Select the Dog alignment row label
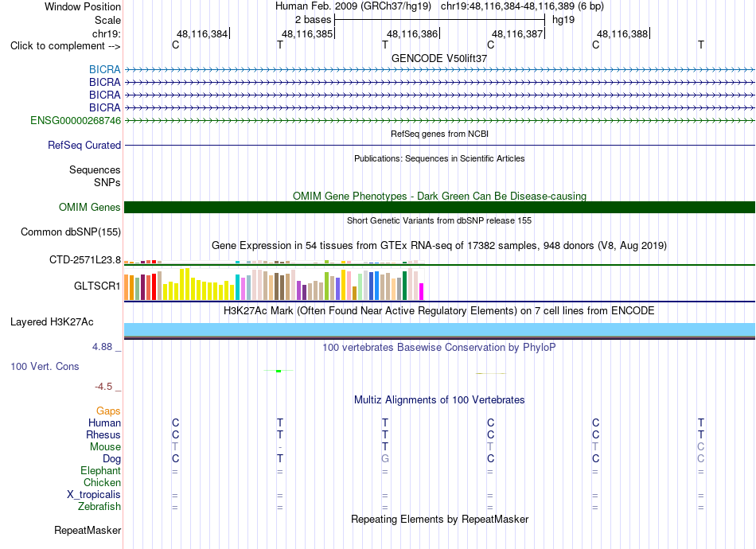756x549 pixels. [x=111, y=459]
